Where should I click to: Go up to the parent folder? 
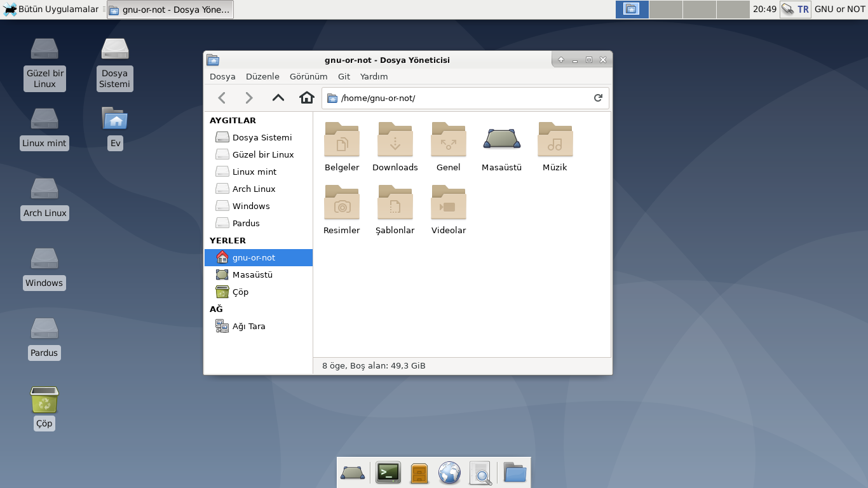278,98
